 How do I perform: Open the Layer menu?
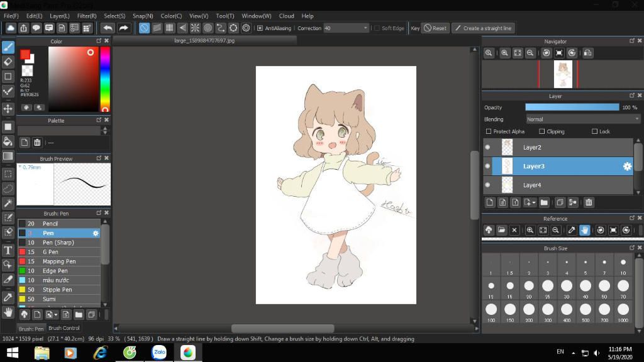click(60, 16)
